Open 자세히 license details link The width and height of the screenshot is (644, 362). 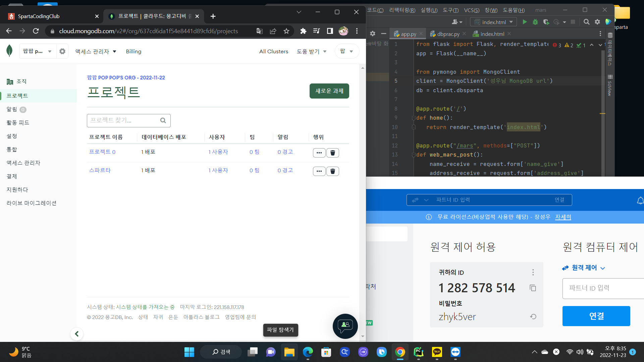[563, 217]
